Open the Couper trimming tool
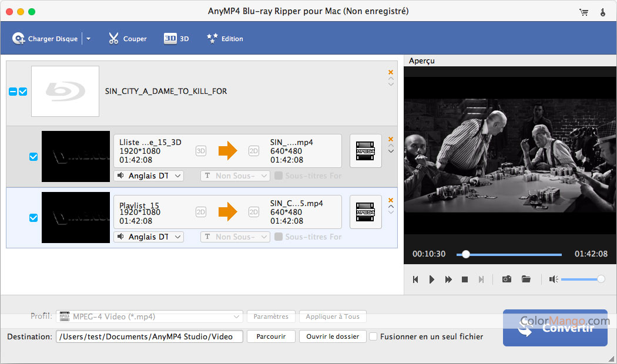Viewport: 617px width, 364px height. click(x=128, y=39)
